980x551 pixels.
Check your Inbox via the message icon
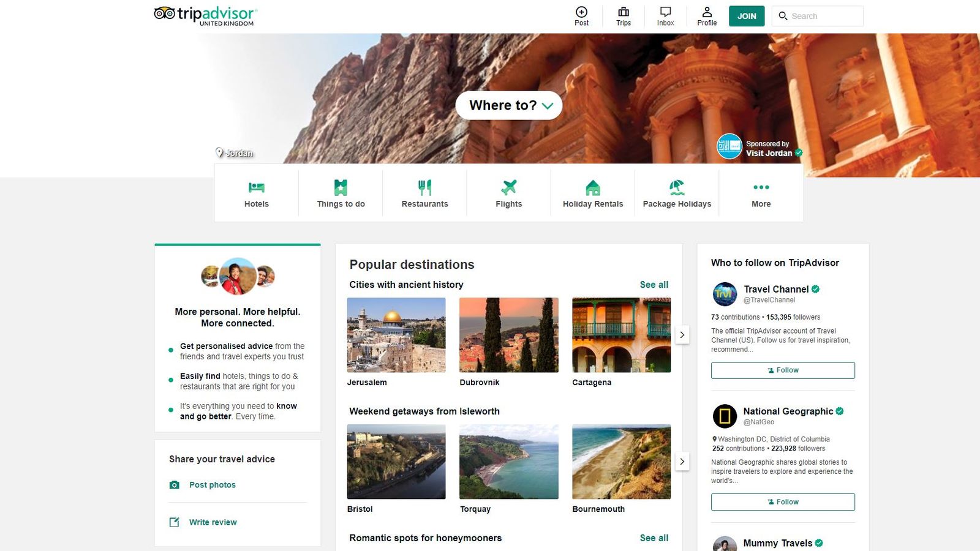coord(665,15)
